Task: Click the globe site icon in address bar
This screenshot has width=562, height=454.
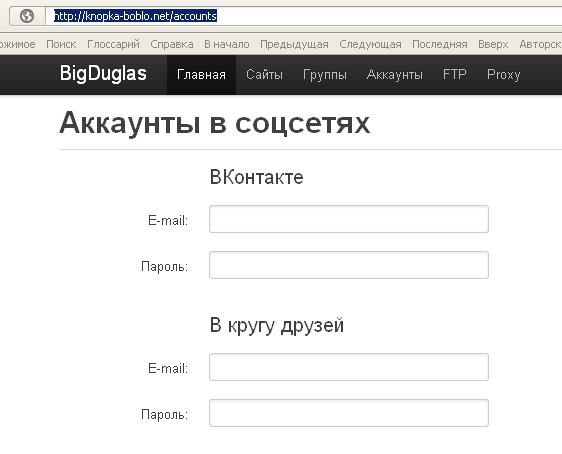Action: pos(27,16)
